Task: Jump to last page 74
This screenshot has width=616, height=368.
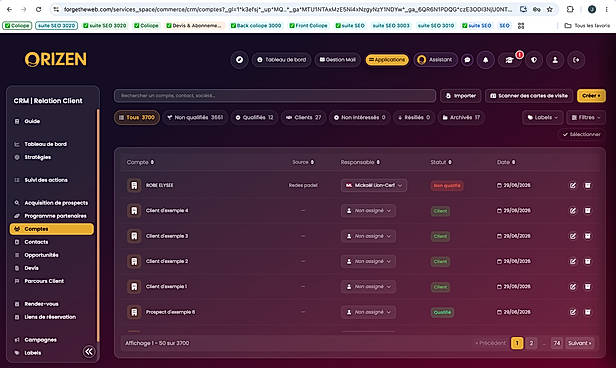Action: pos(557,343)
